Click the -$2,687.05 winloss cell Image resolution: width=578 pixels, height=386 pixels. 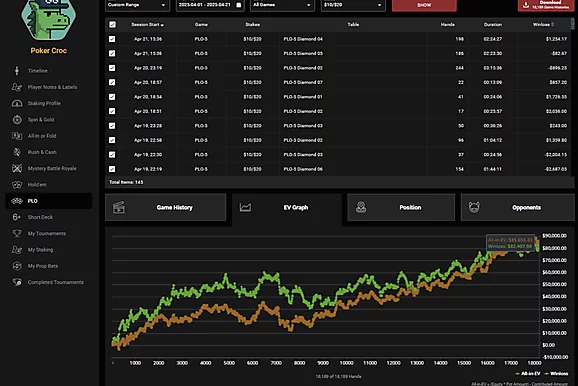pyautogui.click(x=556, y=169)
